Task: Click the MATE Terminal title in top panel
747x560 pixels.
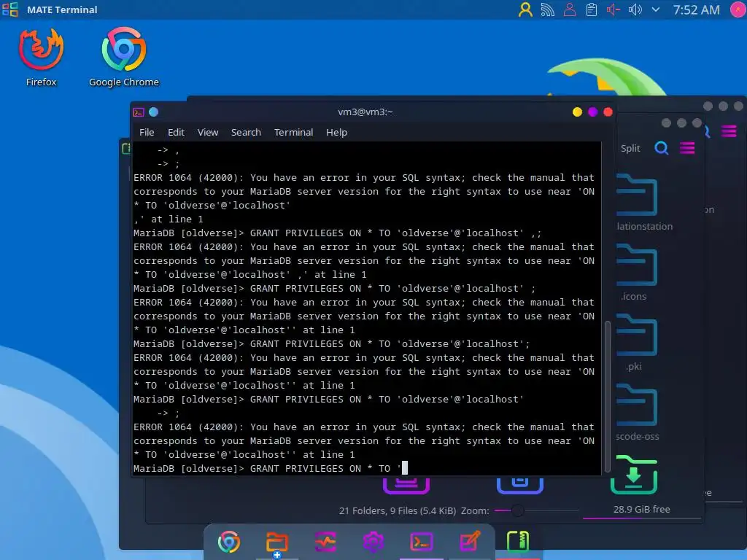Action: point(62,9)
